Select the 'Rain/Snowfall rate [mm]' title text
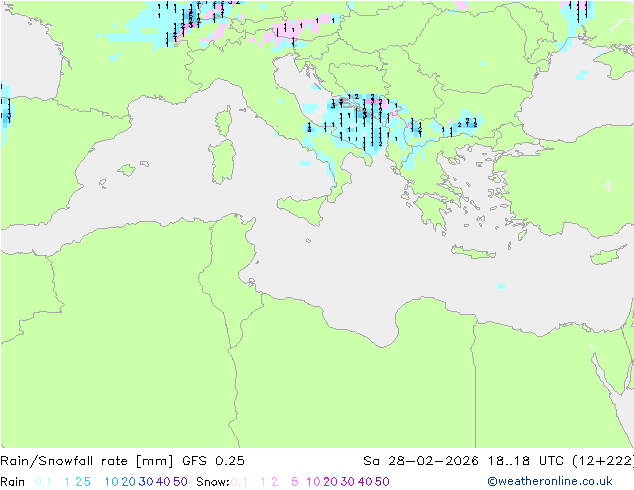The width and height of the screenshot is (634, 490). (x=87, y=461)
